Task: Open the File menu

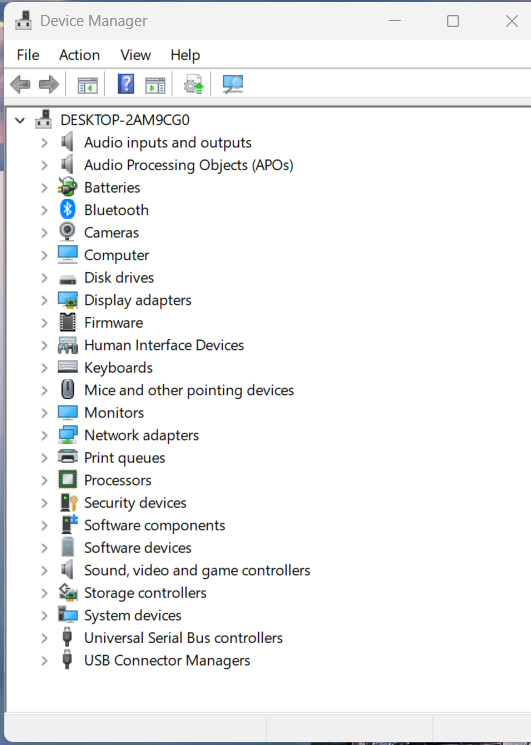Action: 28,55
